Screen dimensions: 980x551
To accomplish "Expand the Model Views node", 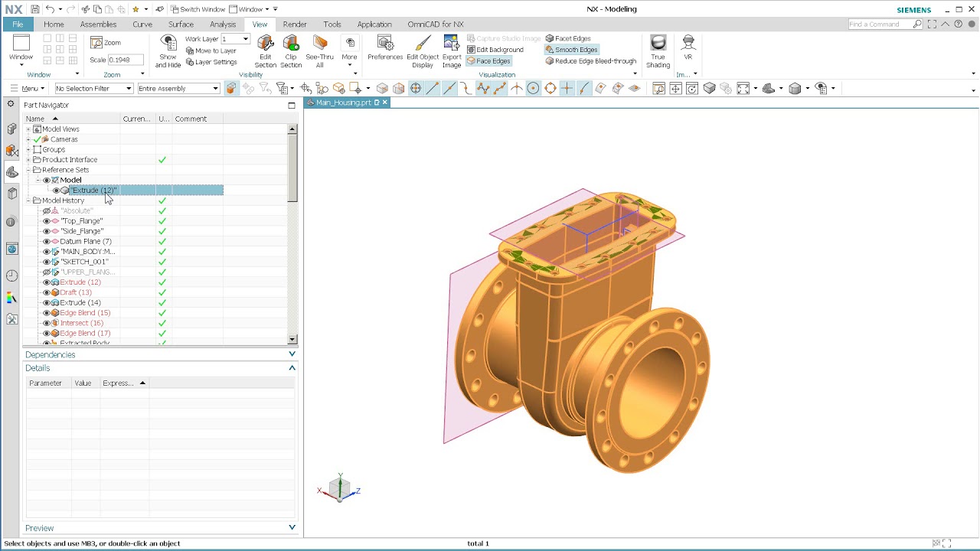I will click(28, 129).
